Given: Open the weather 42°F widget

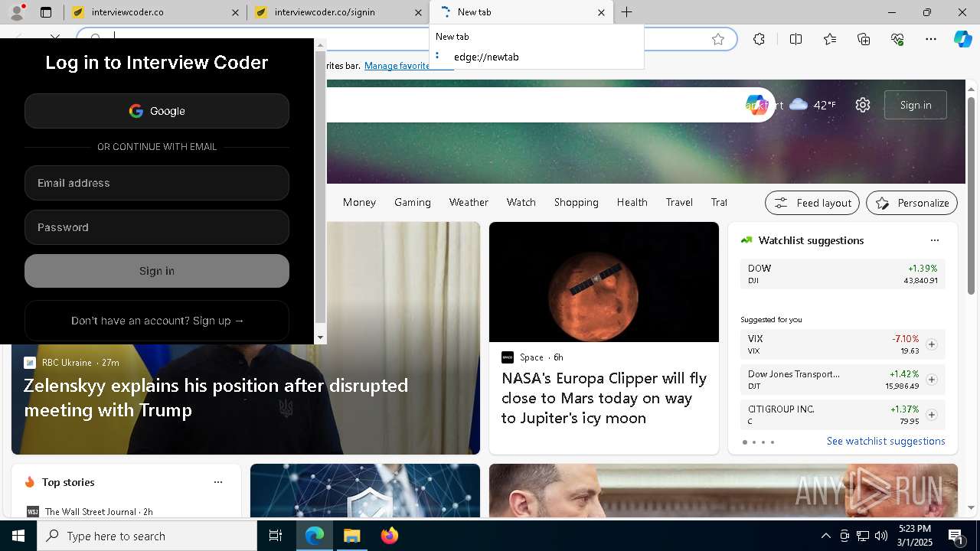Looking at the screenshot, I should (812, 105).
